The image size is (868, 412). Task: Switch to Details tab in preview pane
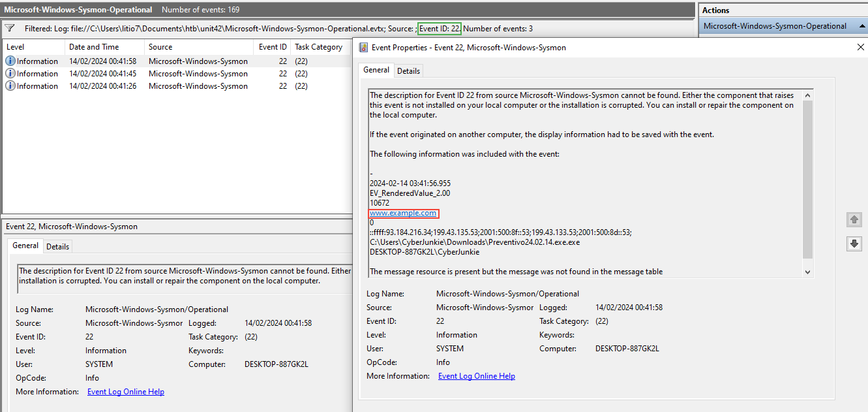[x=57, y=246]
